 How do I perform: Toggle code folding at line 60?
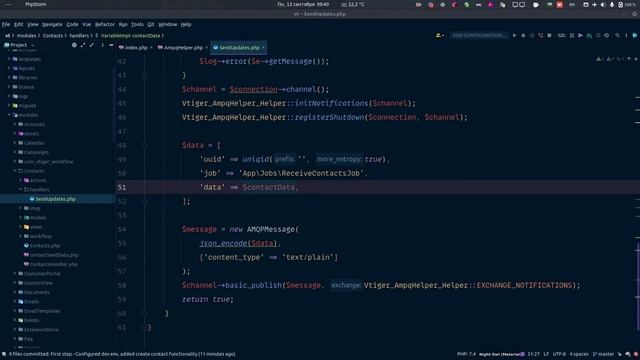144,313
